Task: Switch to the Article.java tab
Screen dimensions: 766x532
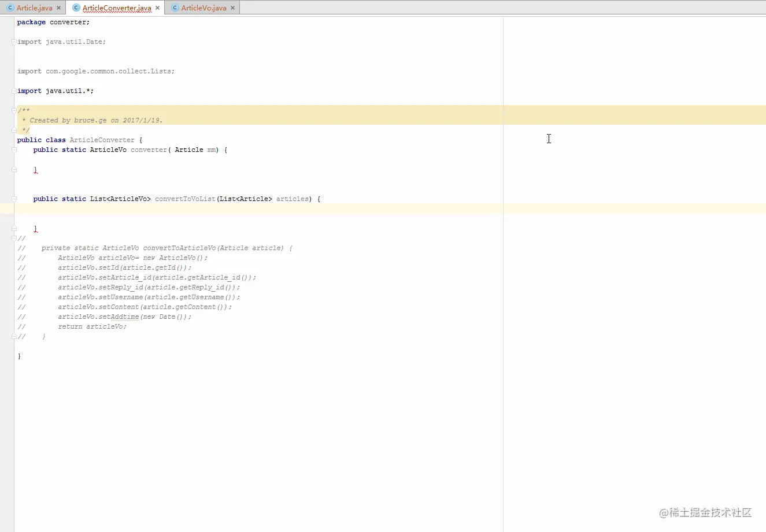Action: pos(34,8)
